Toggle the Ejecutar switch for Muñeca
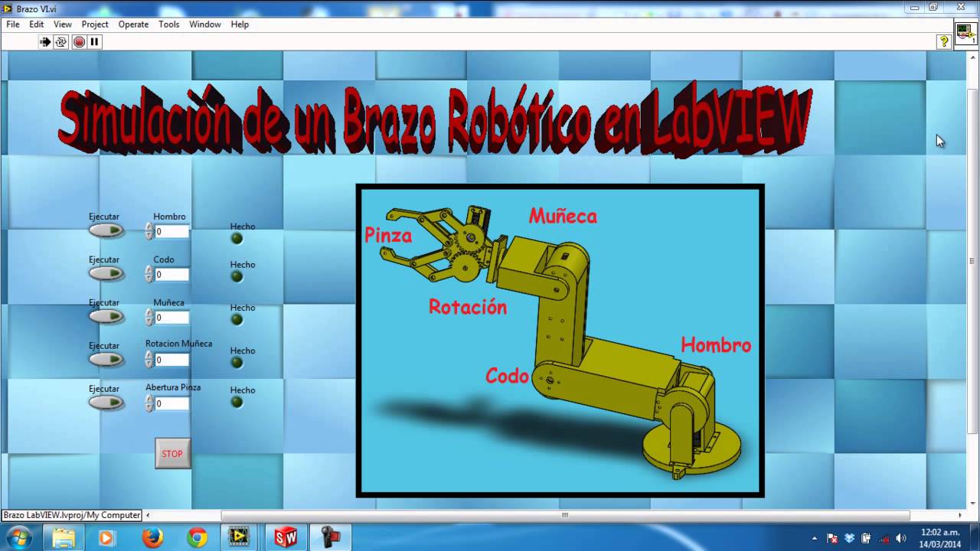Viewport: 980px width, 551px height. click(106, 316)
